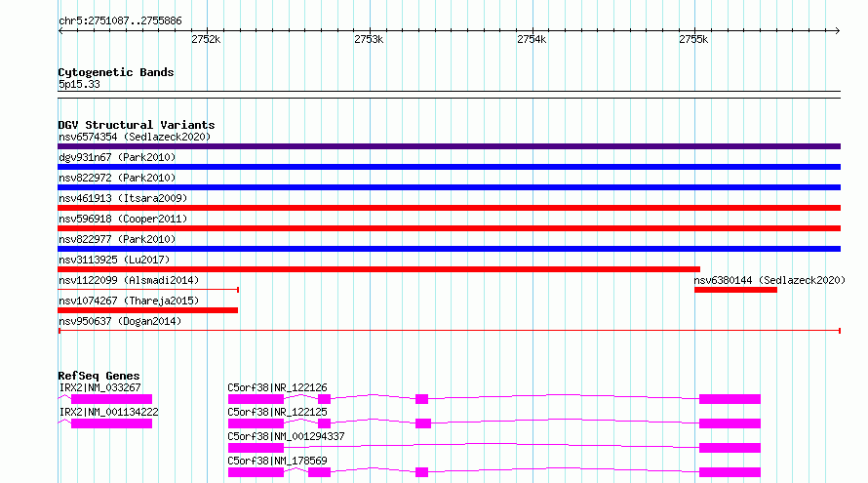
Task: Click the IRX2|NM_033267 gene label
Action: tap(99, 387)
